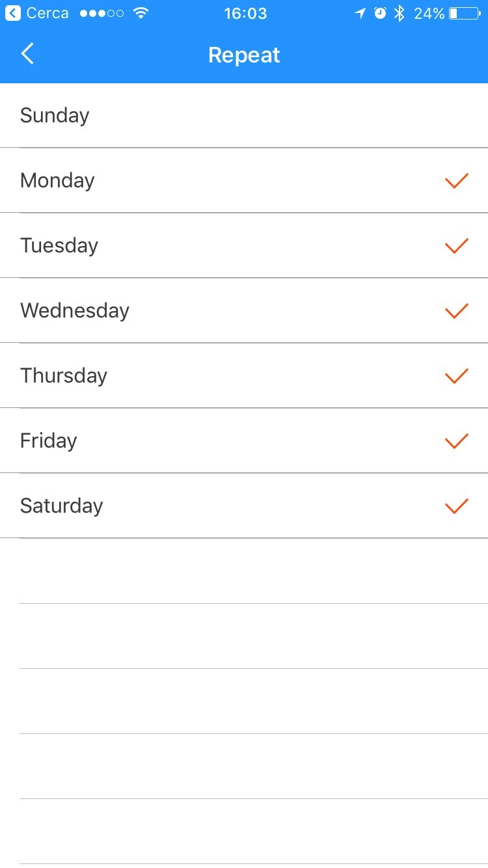
Task: Deselect the Thursday checkmark
Action: point(456,376)
